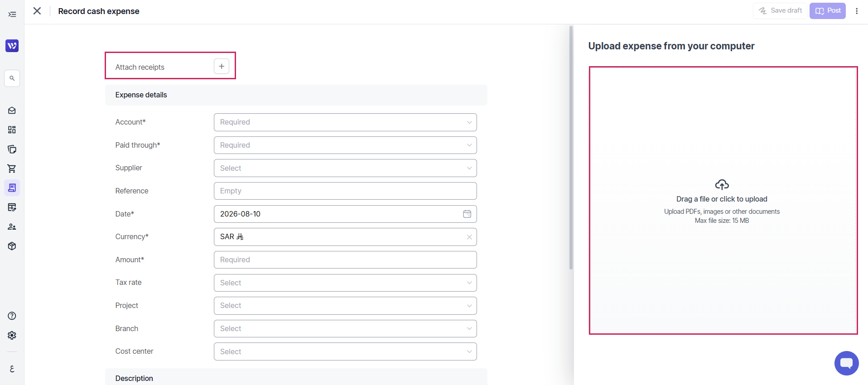Open the search icon in the sidebar

pyautogui.click(x=12, y=78)
